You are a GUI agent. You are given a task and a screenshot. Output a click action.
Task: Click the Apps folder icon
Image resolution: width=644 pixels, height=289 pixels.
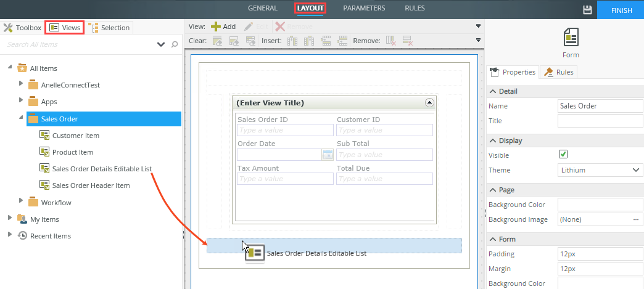(x=33, y=102)
